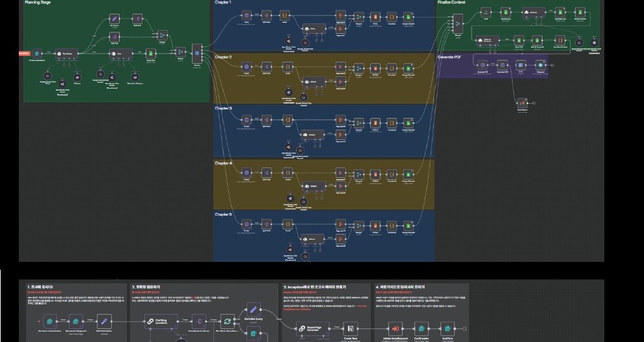Open the Report Page Generator node
Screen dimensions: 644x342
(x=313, y=328)
